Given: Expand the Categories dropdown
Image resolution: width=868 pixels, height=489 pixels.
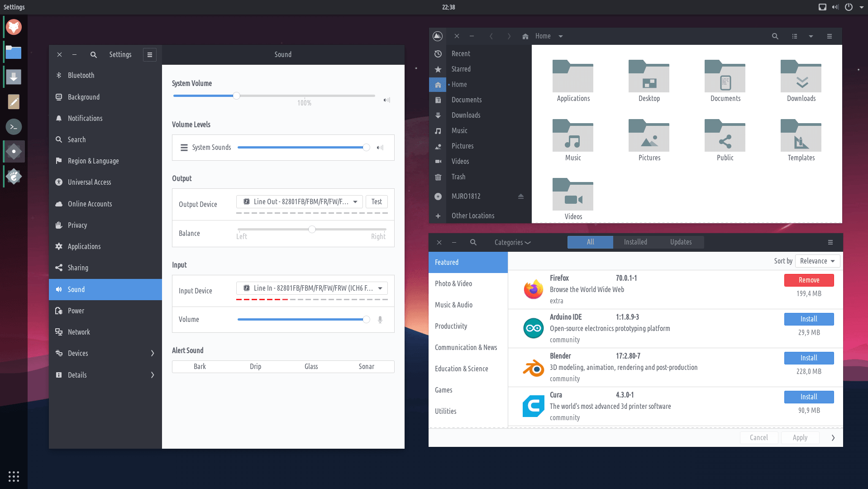Looking at the screenshot, I should 512,243.
